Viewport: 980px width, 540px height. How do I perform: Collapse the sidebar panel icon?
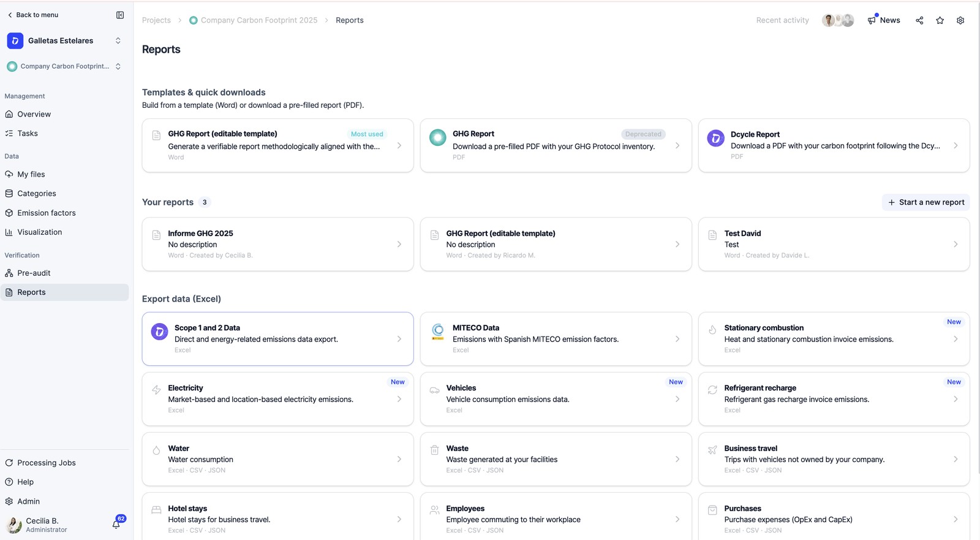click(120, 15)
